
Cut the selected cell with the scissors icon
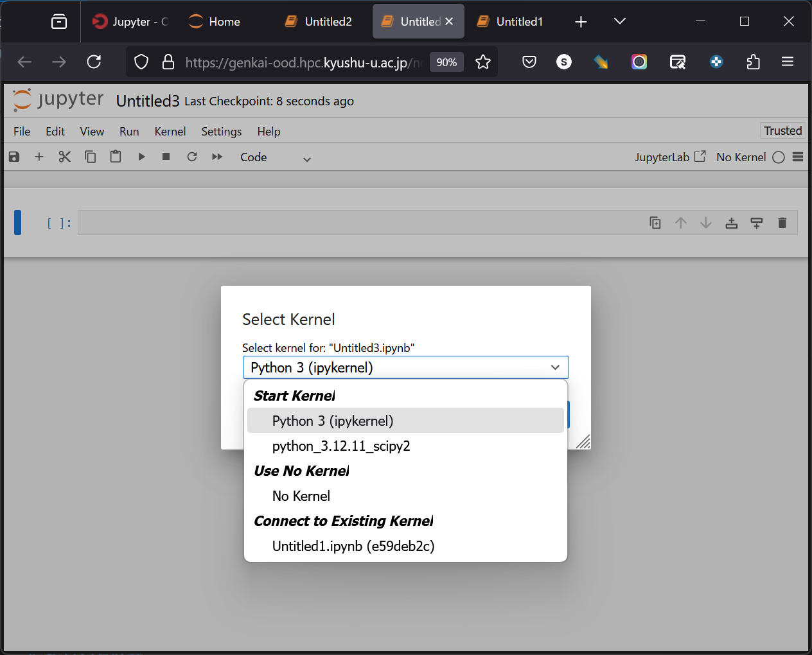point(64,157)
